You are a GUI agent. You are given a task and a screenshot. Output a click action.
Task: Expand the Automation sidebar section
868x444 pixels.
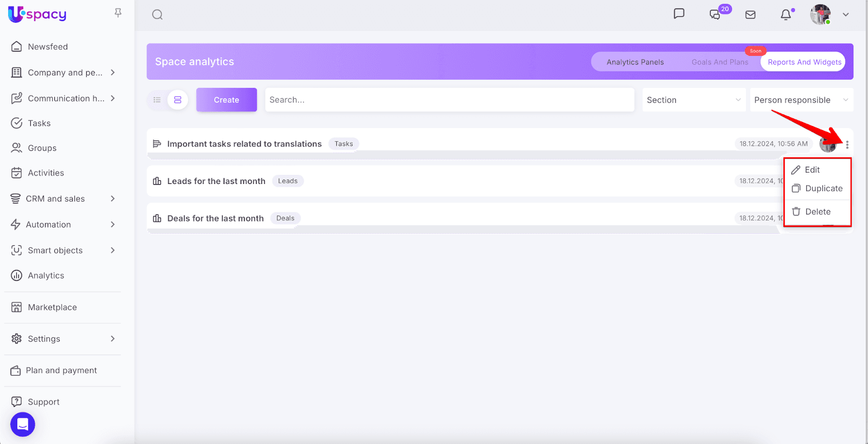coord(113,225)
